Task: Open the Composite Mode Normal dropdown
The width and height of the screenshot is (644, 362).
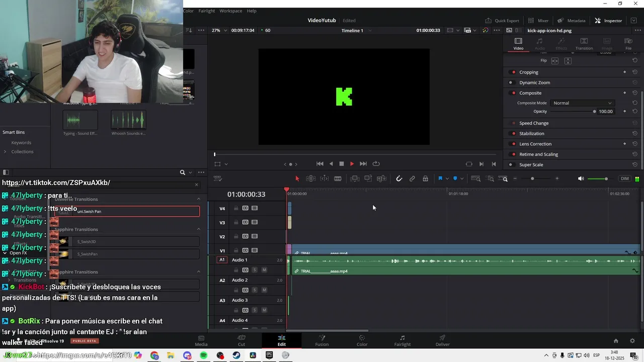Action: pos(582,103)
